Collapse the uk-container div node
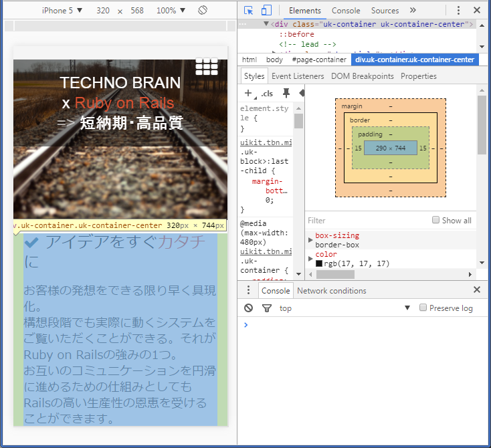Viewport: 491px width, 448px height. 266,24
